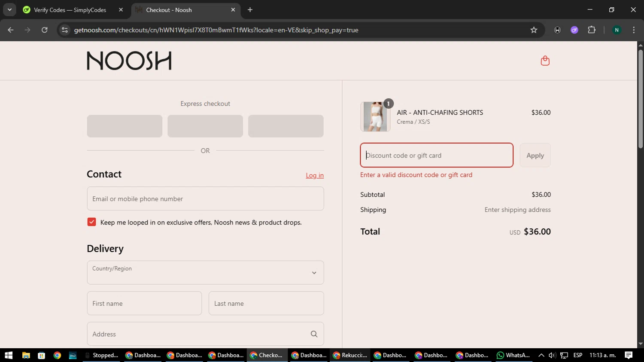Open the Chrome three-dot menu
Screen dimensions: 644x362
(x=634, y=30)
